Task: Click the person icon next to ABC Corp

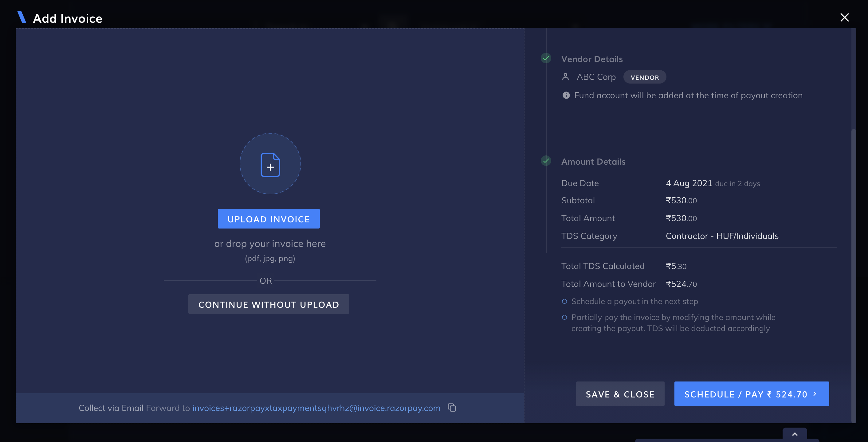Action: pyautogui.click(x=565, y=77)
